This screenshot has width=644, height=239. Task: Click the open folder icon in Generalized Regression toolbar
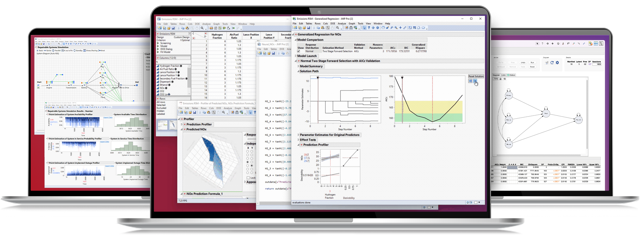304,28
